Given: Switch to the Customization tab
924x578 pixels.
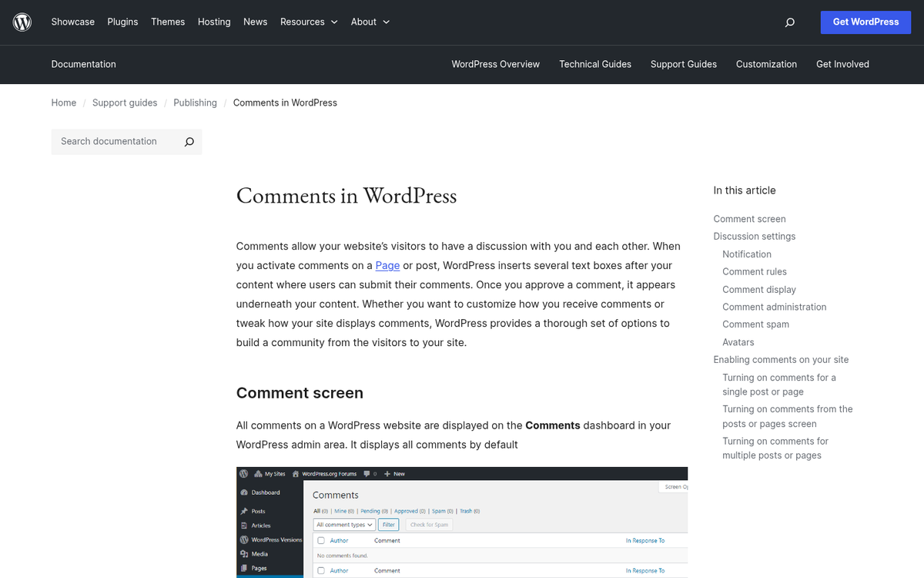Looking at the screenshot, I should pos(766,65).
